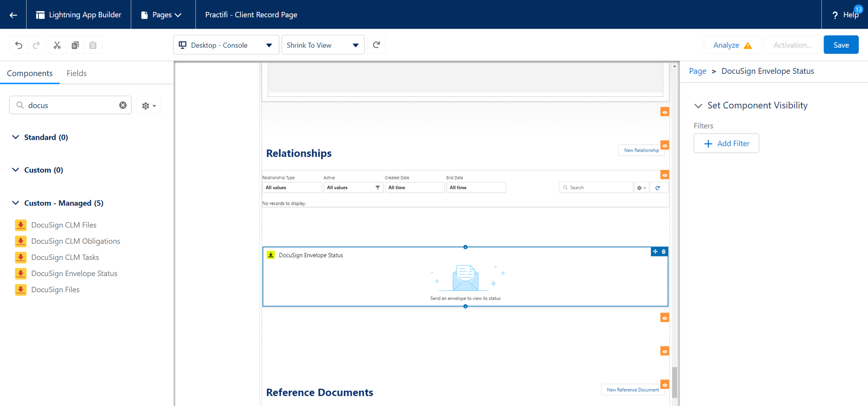The height and width of the screenshot is (406, 868).
Task: Click refresh icon in Relationships list
Action: coord(658,188)
